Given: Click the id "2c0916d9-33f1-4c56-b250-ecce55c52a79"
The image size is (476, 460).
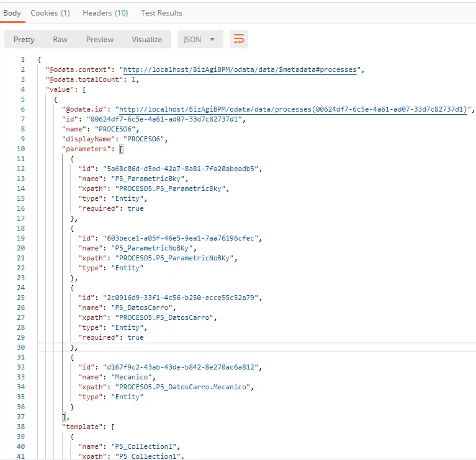Looking at the screenshot, I should pyautogui.click(x=181, y=298).
